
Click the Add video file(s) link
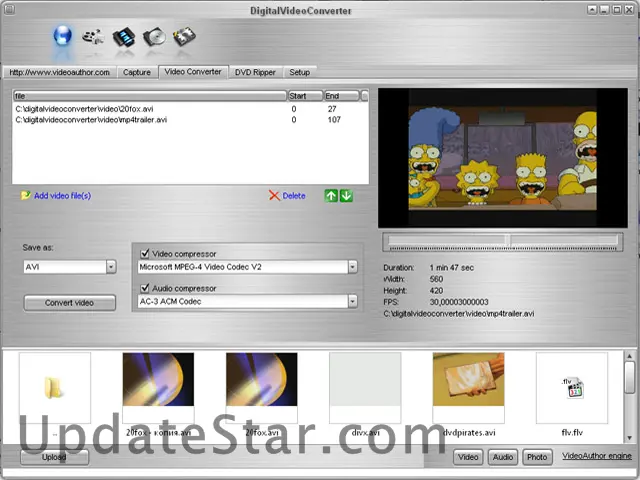[62, 196]
